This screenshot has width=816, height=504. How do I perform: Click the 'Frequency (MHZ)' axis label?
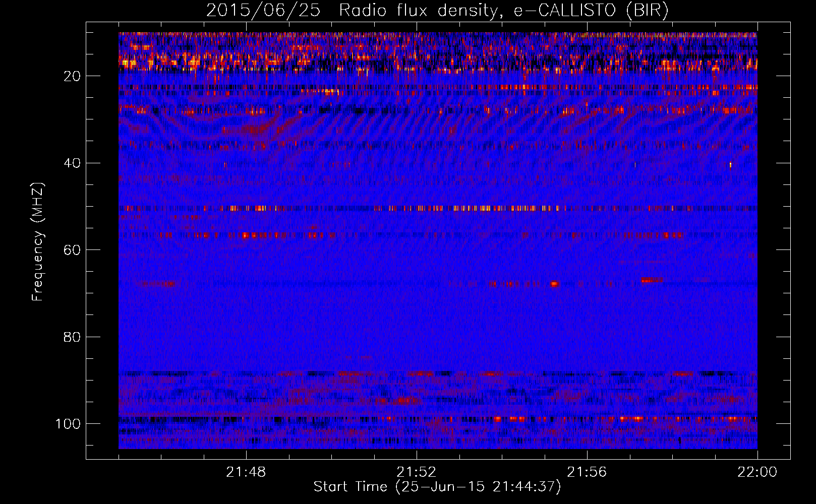coord(38,241)
